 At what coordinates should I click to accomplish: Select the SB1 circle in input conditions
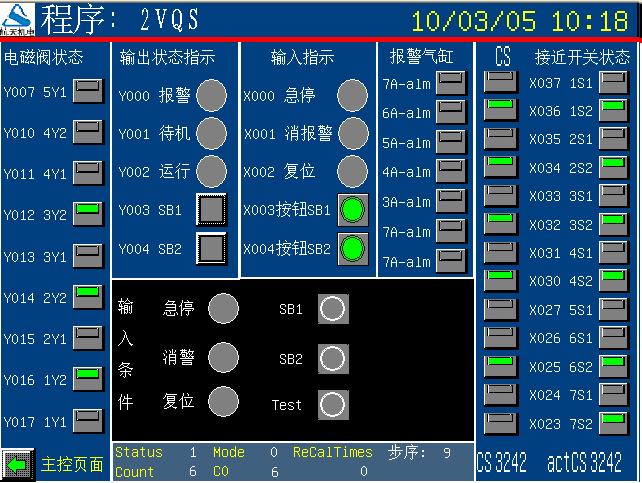(x=333, y=309)
